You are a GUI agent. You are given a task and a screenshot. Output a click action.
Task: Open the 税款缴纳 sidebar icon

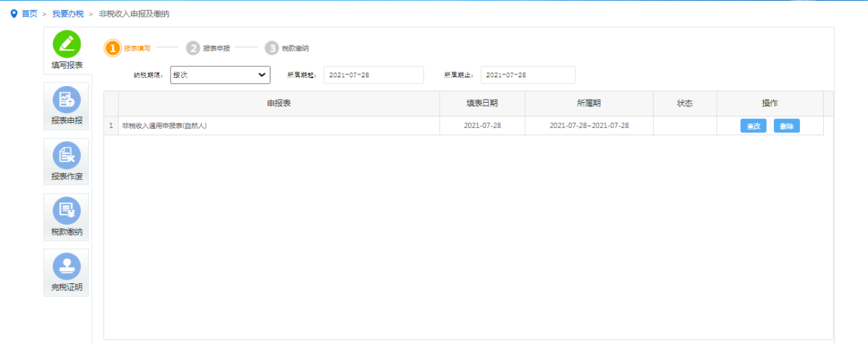click(67, 211)
